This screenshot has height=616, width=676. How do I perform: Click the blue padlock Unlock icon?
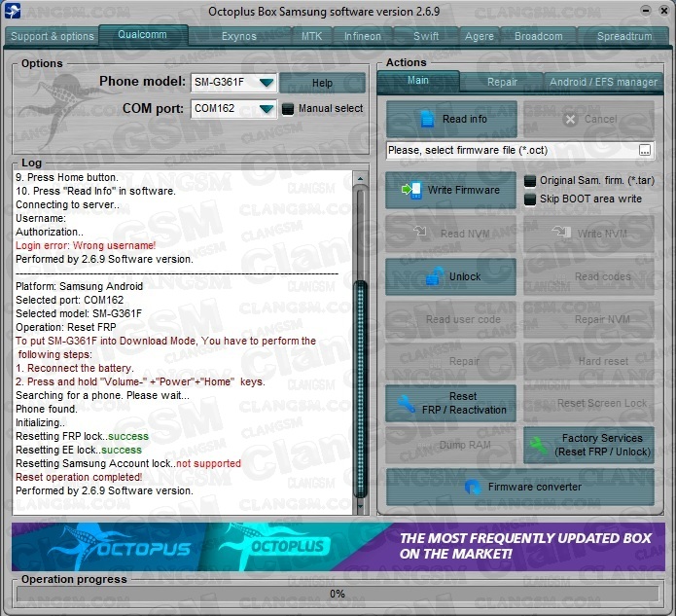point(435,276)
